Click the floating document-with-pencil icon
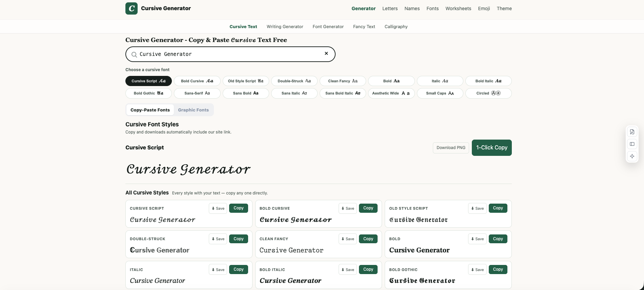Viewport: 644px width, 290px height. pos(632,132)
